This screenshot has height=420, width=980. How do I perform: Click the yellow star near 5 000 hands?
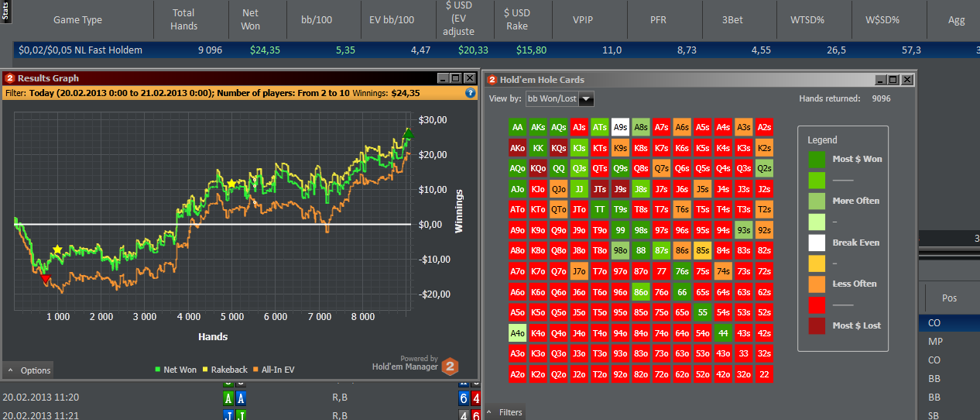tap(231, 184)
